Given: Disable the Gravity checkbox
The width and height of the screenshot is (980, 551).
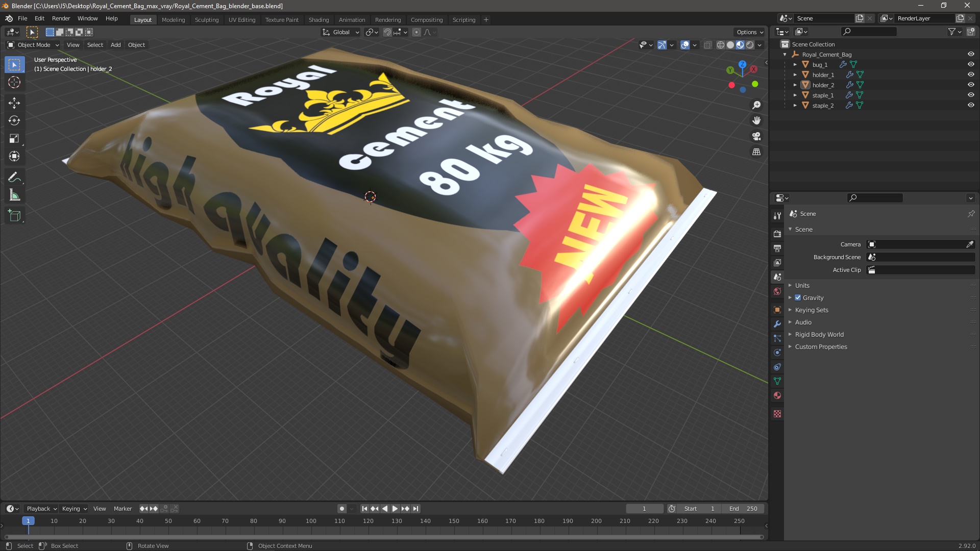Looking at the screenshot, I should tap(798, 297).
